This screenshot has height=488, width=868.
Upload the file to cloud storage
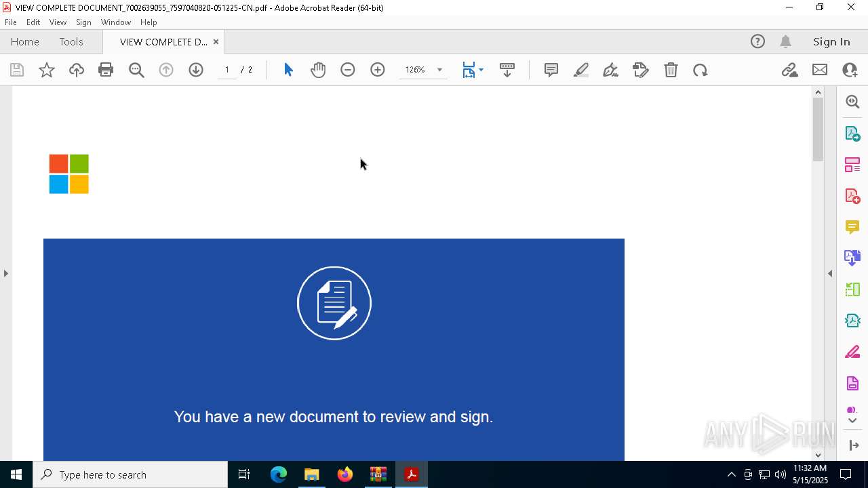tap(77, 70)
